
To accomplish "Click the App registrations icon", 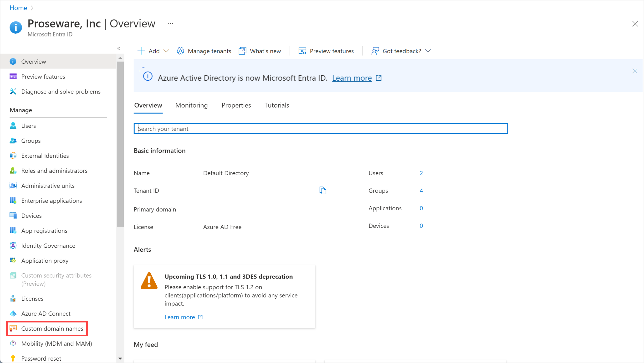I will pyautogui.click(x=13, y=231).
